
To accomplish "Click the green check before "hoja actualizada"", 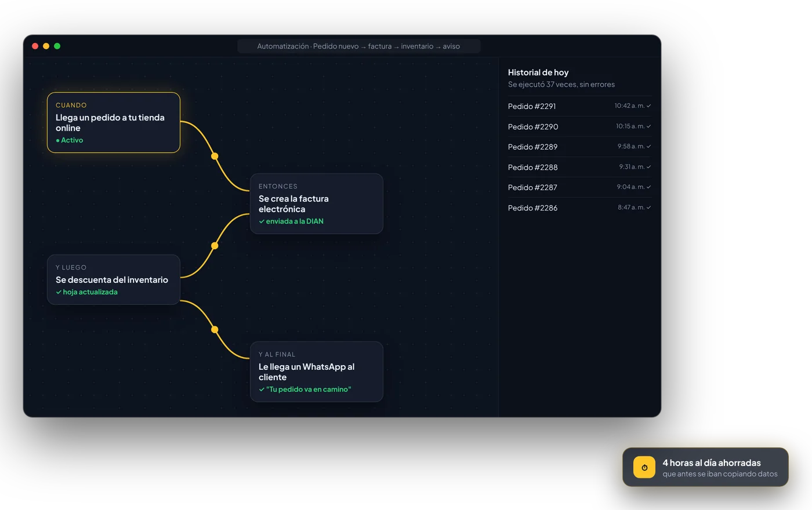I will coord(59,292).
